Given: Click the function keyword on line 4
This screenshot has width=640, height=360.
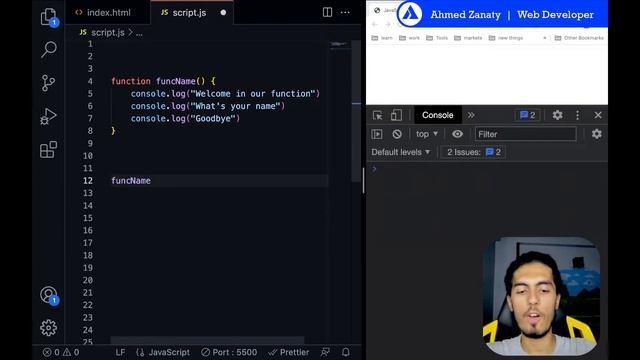Looking at the screenshot, I should click(x=131, y=81).
